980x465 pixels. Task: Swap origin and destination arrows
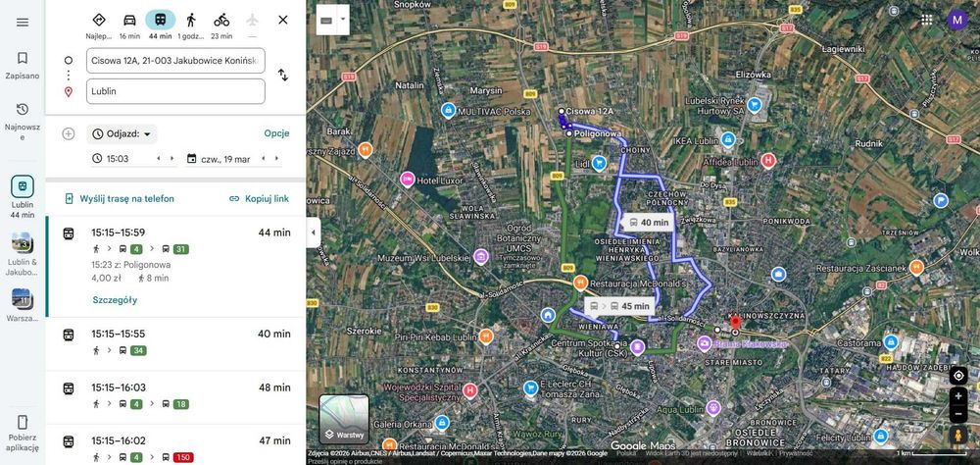283,76
